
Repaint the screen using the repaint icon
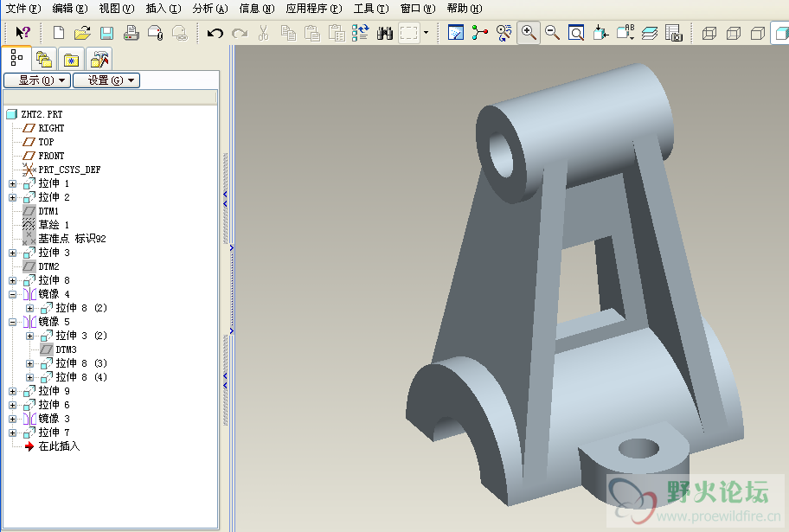455,33
